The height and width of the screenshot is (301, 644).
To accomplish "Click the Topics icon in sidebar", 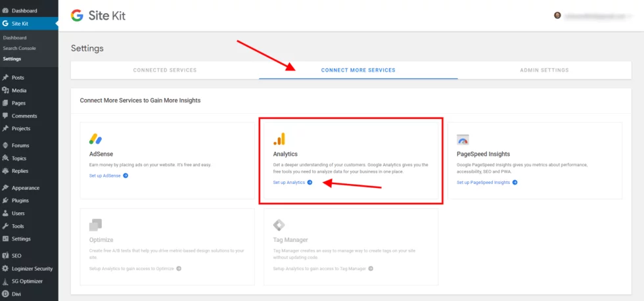I will click(5, 158).
